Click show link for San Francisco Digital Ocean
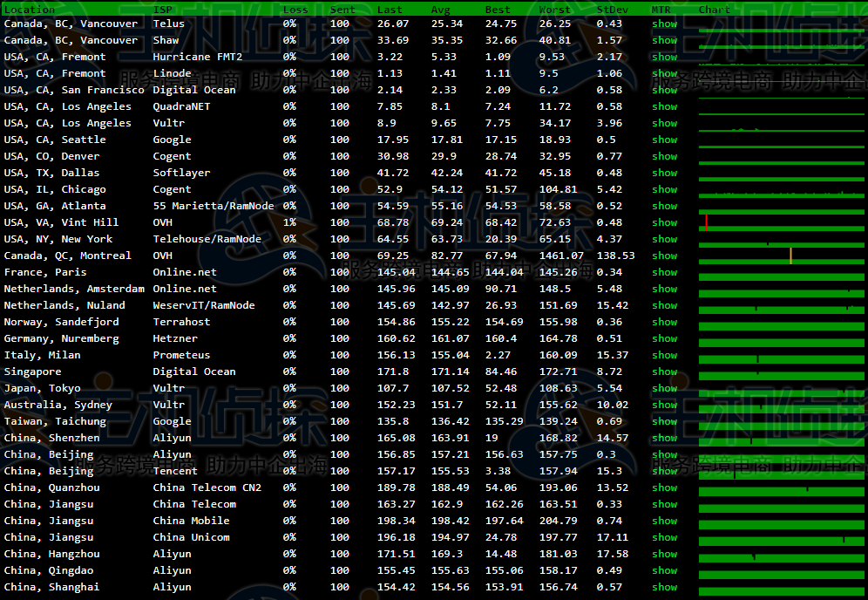 click(x=664, y=90)
